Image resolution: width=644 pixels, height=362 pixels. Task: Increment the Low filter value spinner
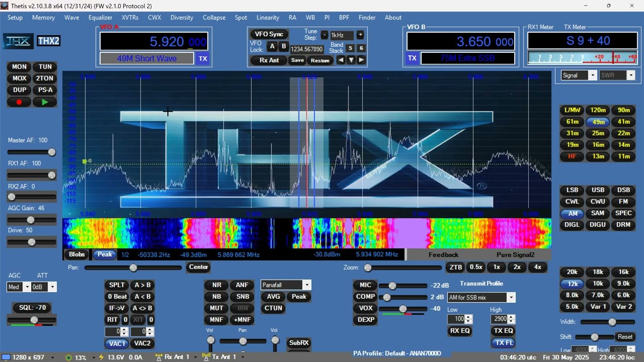click(469, 317)
